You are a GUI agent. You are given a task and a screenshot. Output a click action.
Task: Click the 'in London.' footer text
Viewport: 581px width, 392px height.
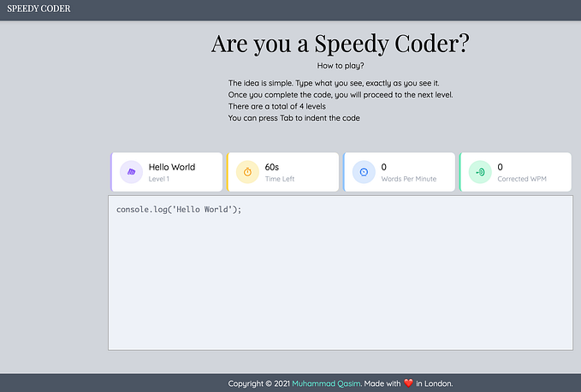[x=435, y=383]
